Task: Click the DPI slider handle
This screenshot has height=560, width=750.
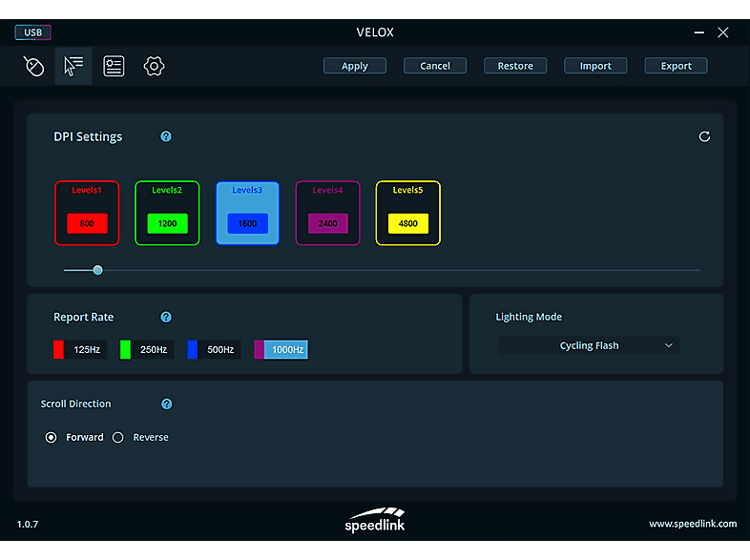Action: (x=97, y=270)
